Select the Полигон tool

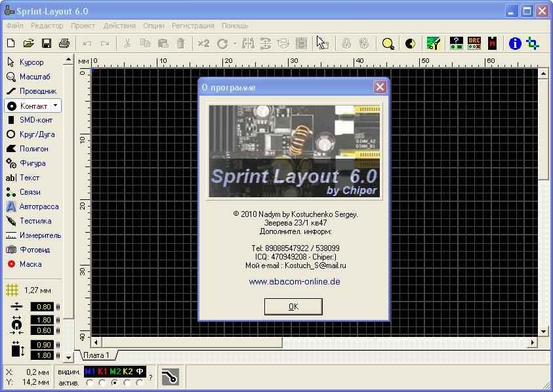[x=33, y=149]
